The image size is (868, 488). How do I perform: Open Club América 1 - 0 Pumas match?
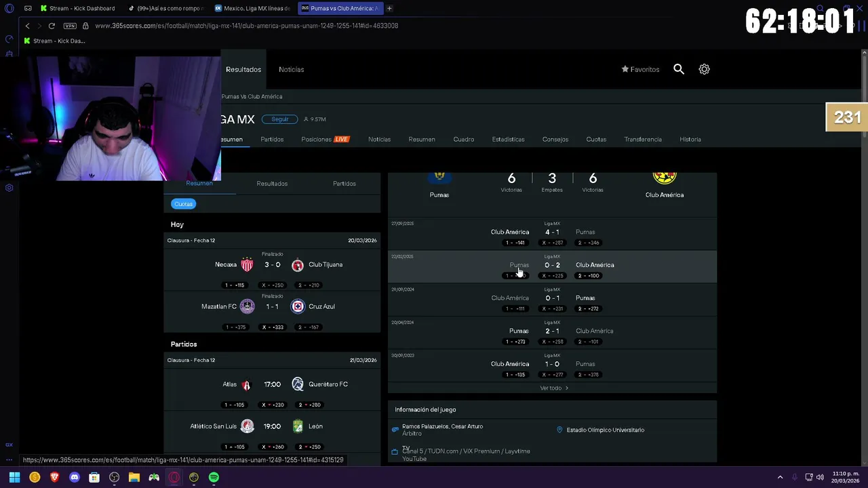click(x=552, y=366)
